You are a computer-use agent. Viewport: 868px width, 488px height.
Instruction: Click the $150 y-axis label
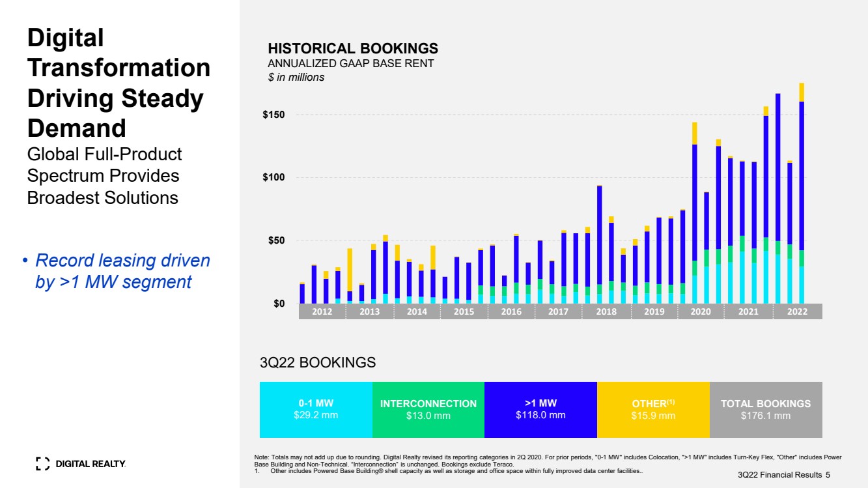point(273,115)
